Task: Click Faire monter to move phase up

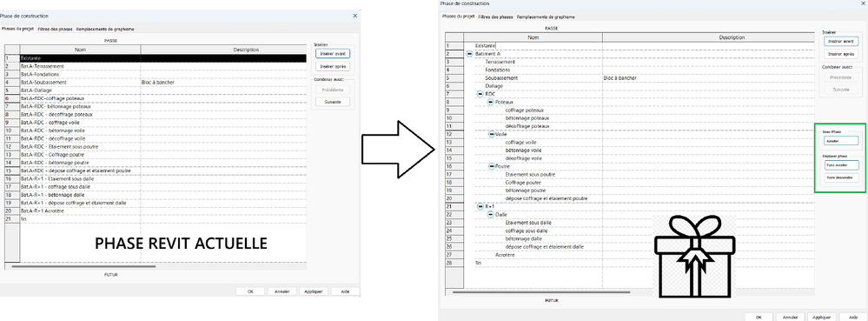Action: 841,165
